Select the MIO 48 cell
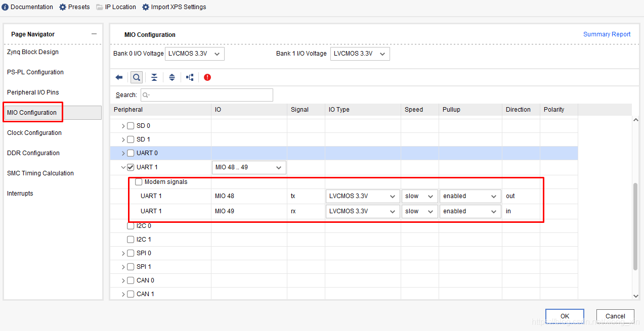 [249, 196]
